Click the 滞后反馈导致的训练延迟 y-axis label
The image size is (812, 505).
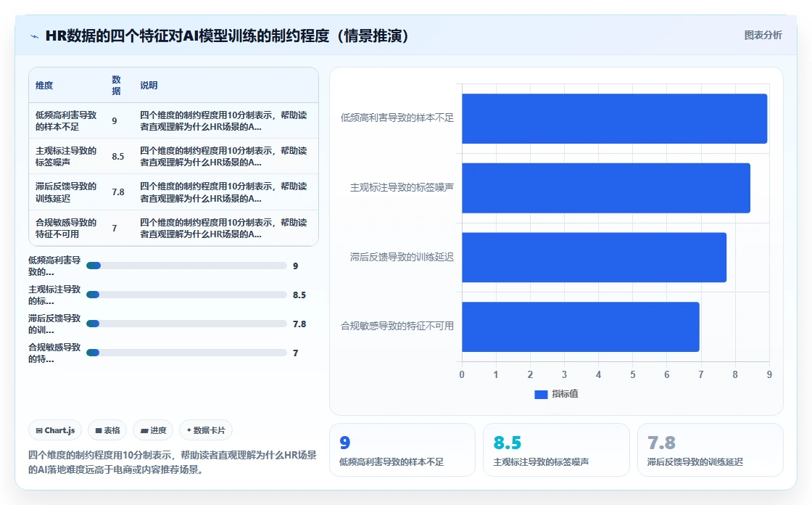(402, 257)
